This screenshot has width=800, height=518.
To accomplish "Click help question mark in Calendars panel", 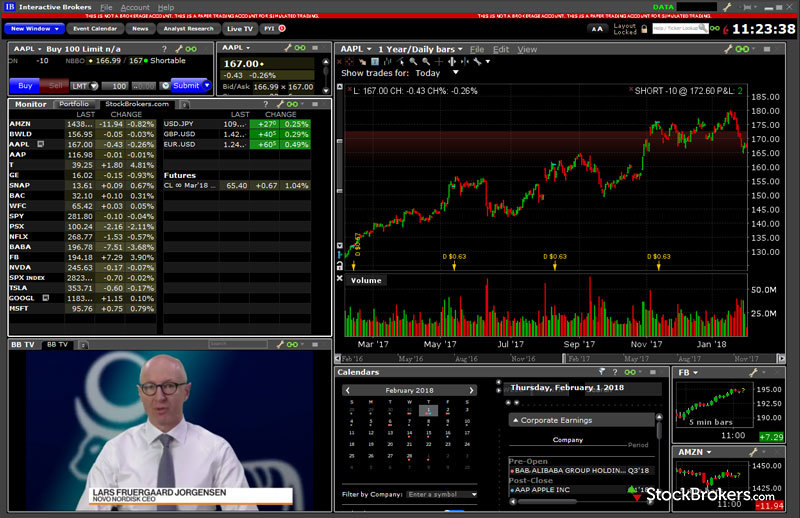I will (x=615, y=372).
